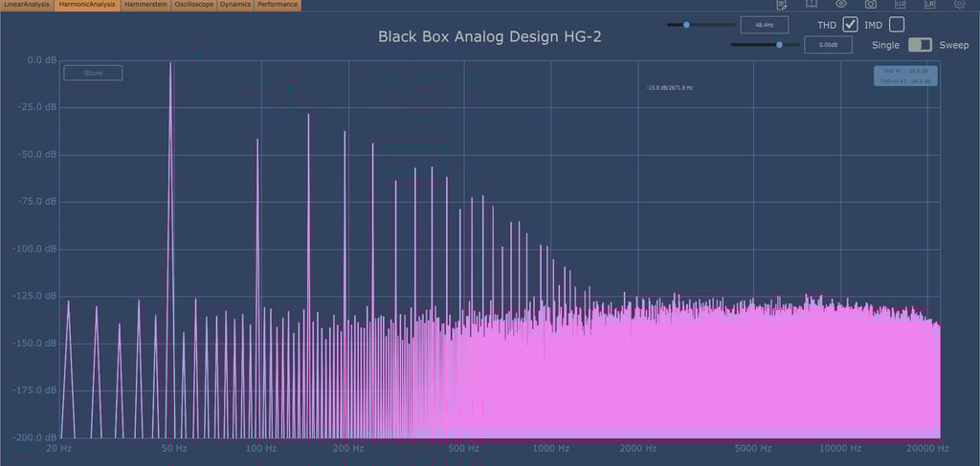Click the Black Box Analog Design HG-2 title
This screenshot has width=980, height=466.
click(490, 37)
